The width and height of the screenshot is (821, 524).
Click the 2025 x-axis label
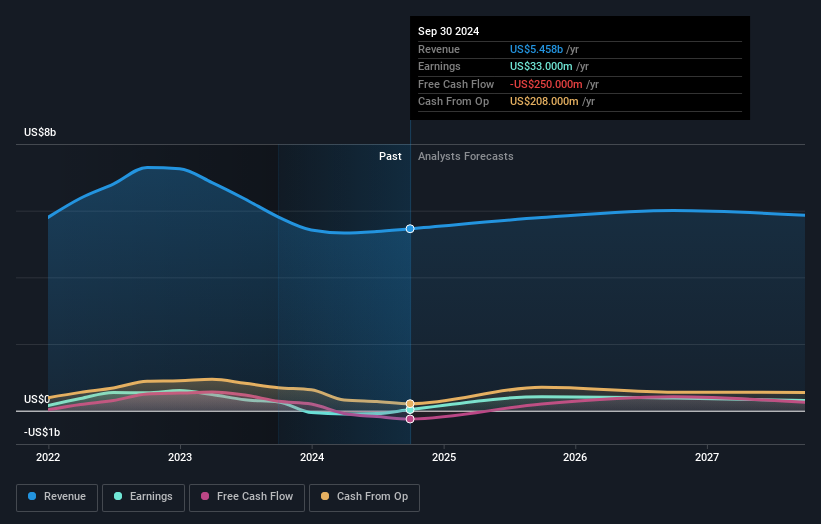tap(444, 458)
